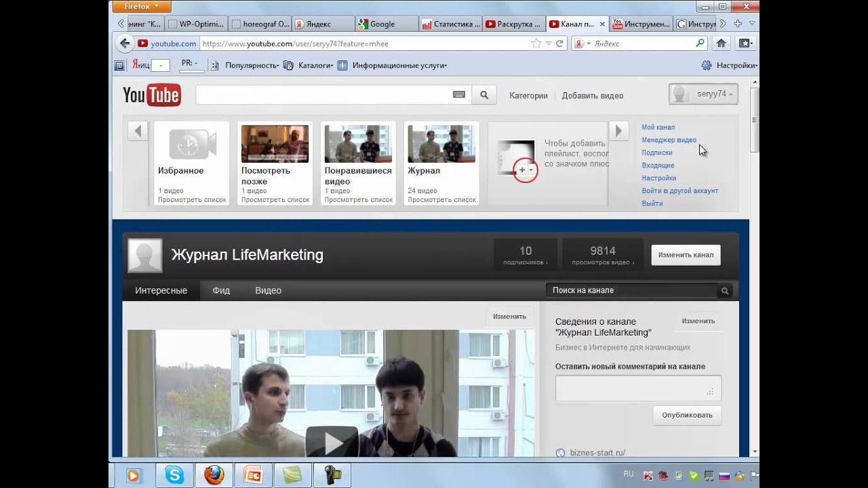Select the Фид channel tab
Viewport: 868px width, 488px height.
221,290
